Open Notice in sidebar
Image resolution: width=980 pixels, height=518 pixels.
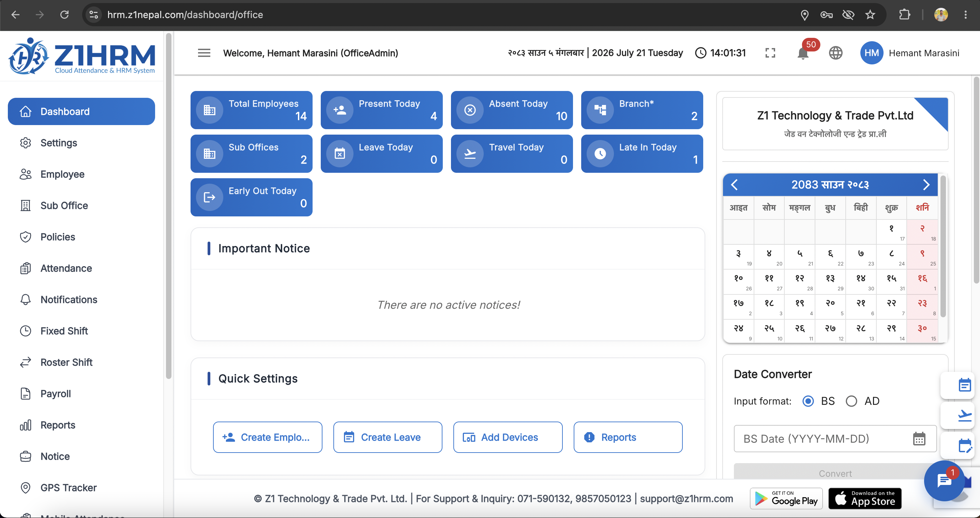tap(81, 457)
